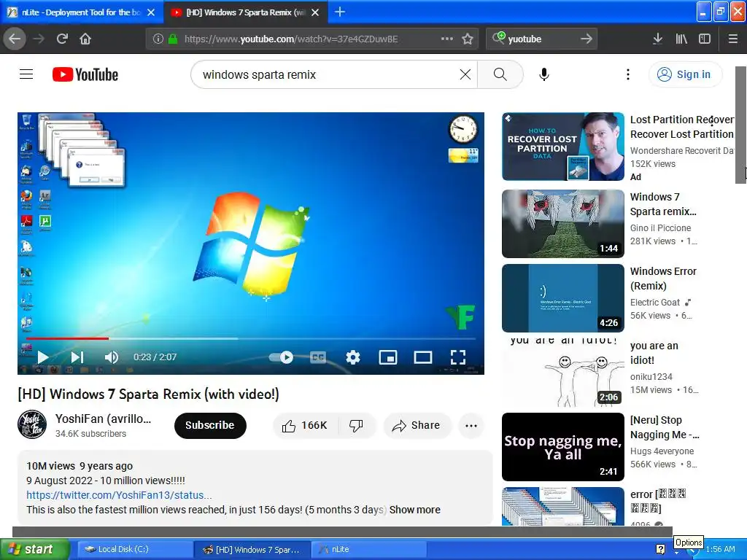Bookmark this page with the star icon
This screenshot has width=747, height=560.
click(x=468, y=39)
